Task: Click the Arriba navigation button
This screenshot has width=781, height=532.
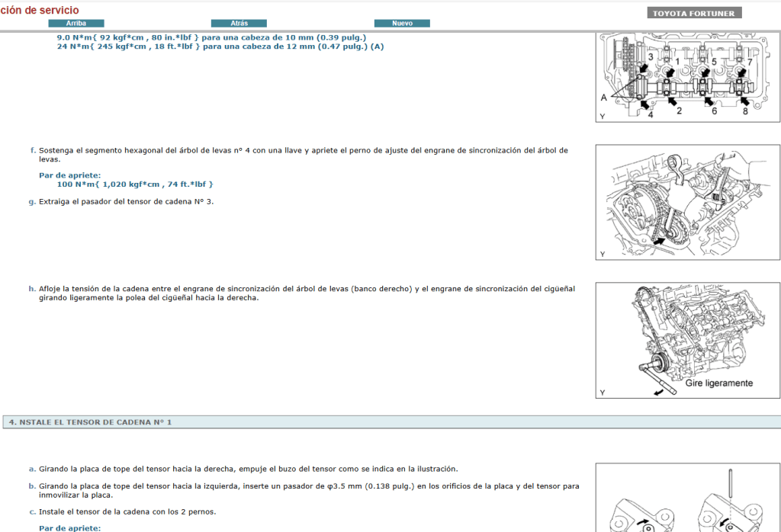Action: point(76,24)
